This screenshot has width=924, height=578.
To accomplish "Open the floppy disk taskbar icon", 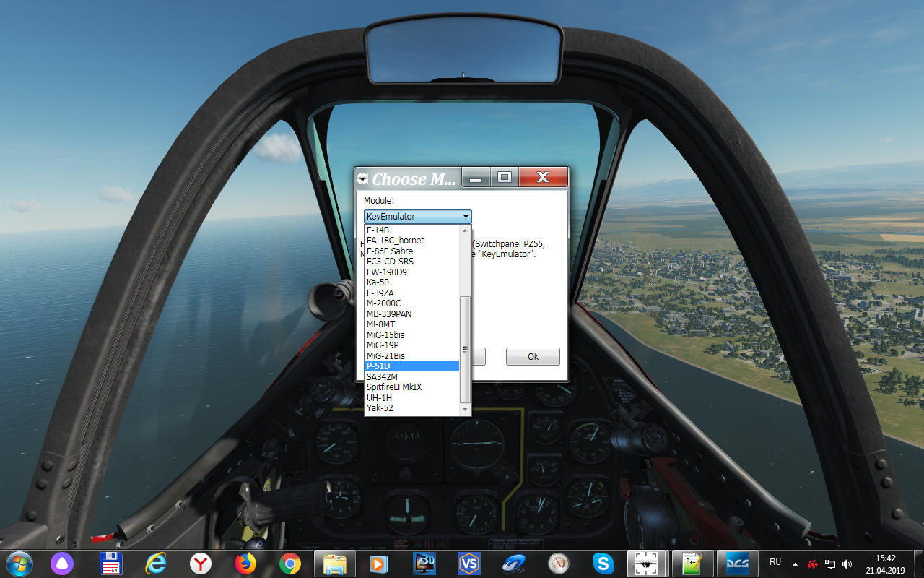I will click(x=110, y=563).
